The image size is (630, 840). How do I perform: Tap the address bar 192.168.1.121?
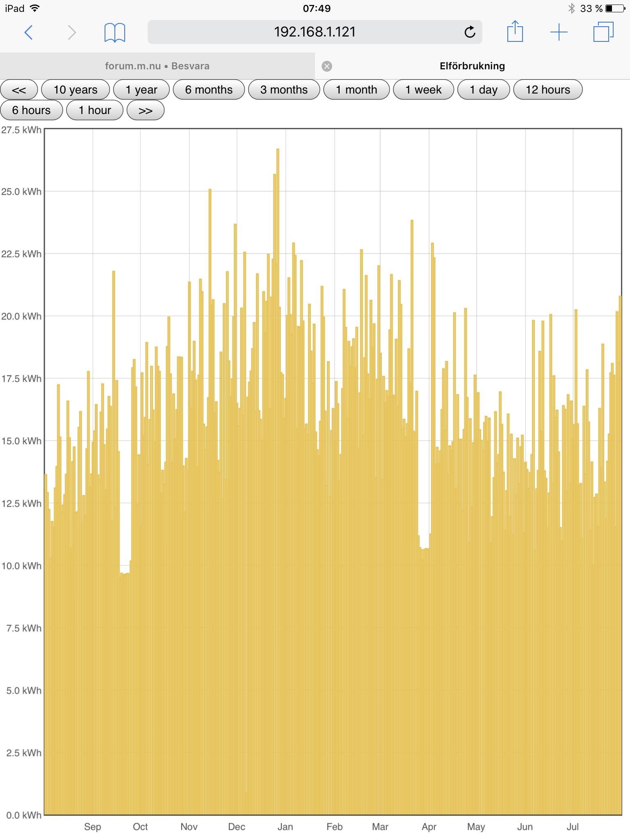[314, 32]
